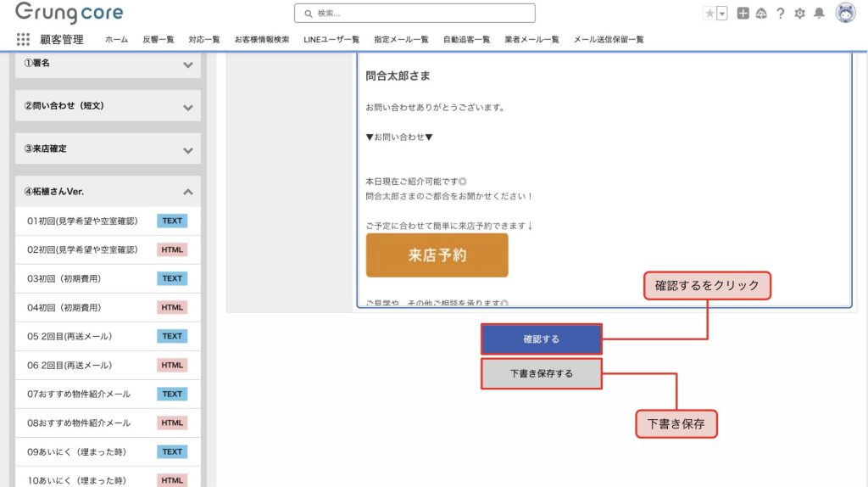This screenshot has height=487, width=868.
Task: Open the setup gear icon
Action: [799, 14]
